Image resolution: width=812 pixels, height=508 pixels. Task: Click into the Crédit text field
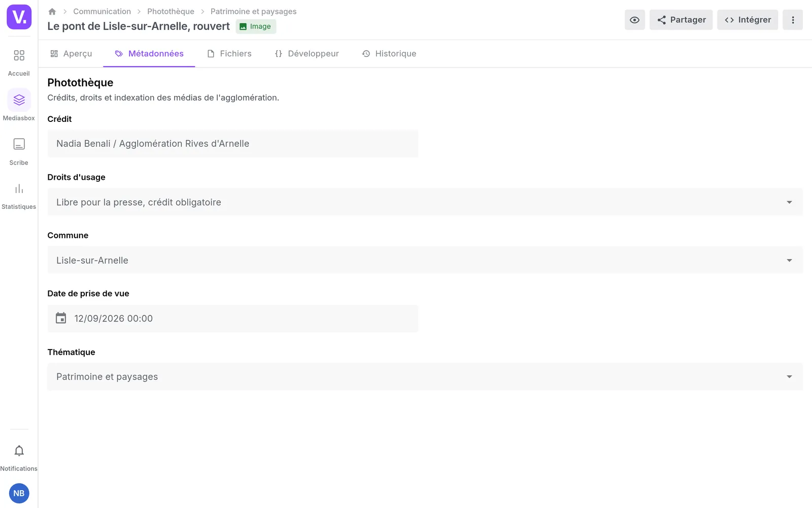pos(233,144)
